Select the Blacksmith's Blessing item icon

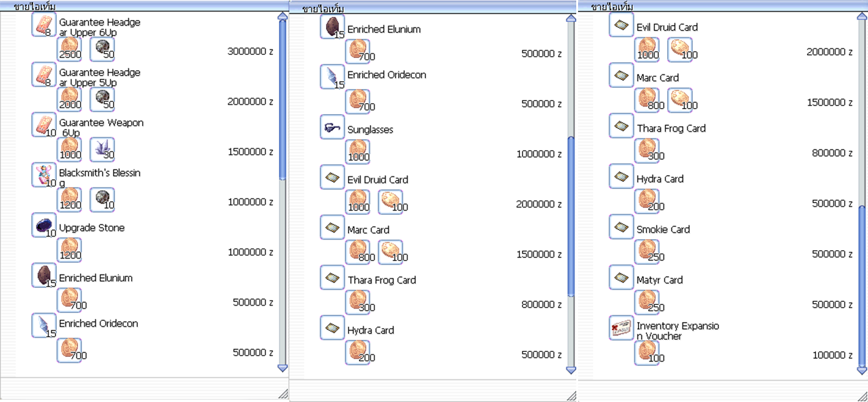pyautogui.click(x=43, y=176)
